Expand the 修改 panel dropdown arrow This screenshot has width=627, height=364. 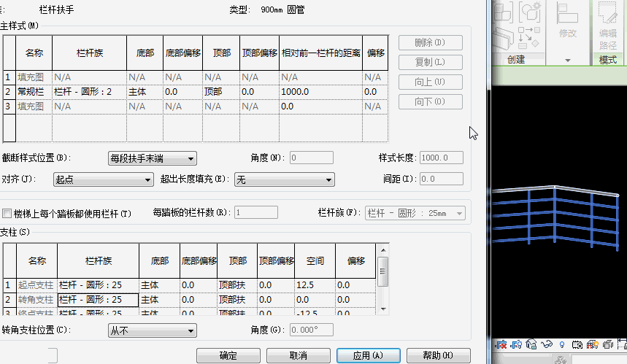[568, 60]
